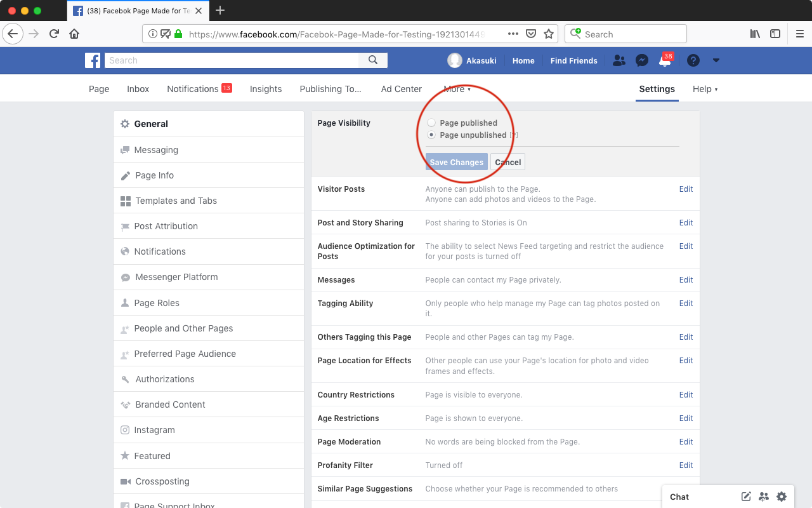Open Crossposting in sidebar
This screenshot has width=812, height=508.
(x=209, y=481)
